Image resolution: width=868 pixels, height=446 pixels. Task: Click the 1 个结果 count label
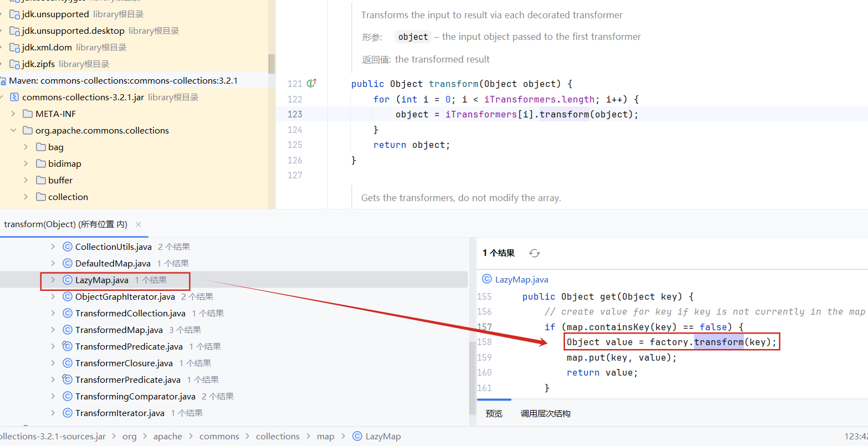click(499, 253)
